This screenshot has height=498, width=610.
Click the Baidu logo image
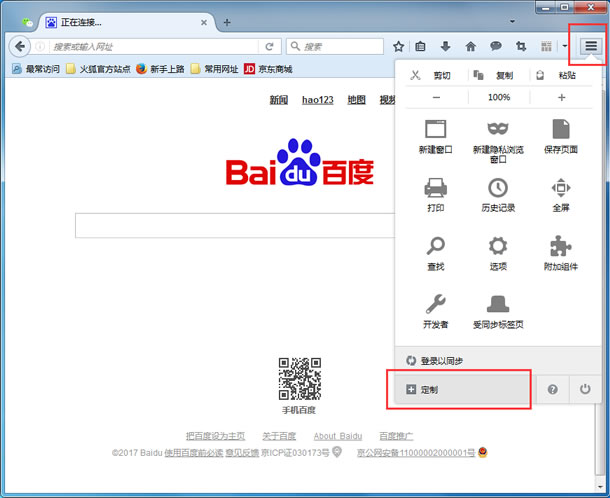pos(300,163)
